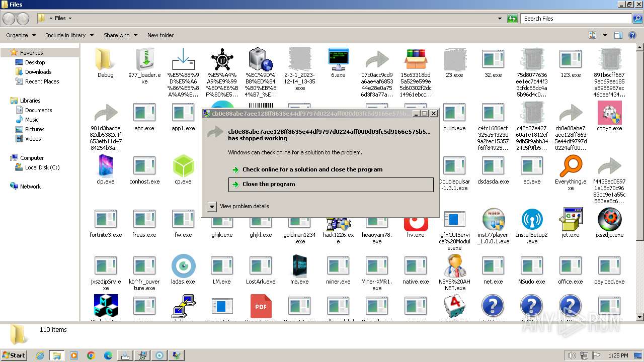Select the NBYS AH.NET.exe icon
The width and height of the screenshot is (644, 362).
[454, 266]
